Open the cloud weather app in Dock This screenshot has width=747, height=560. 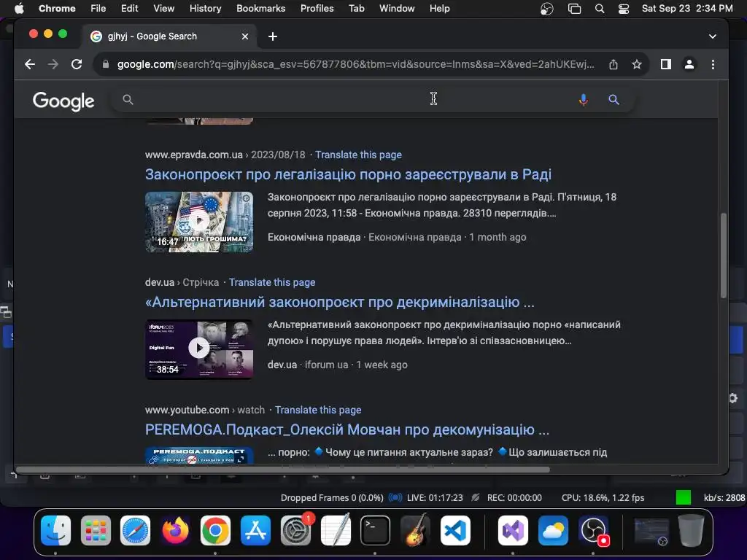(553, 530)
